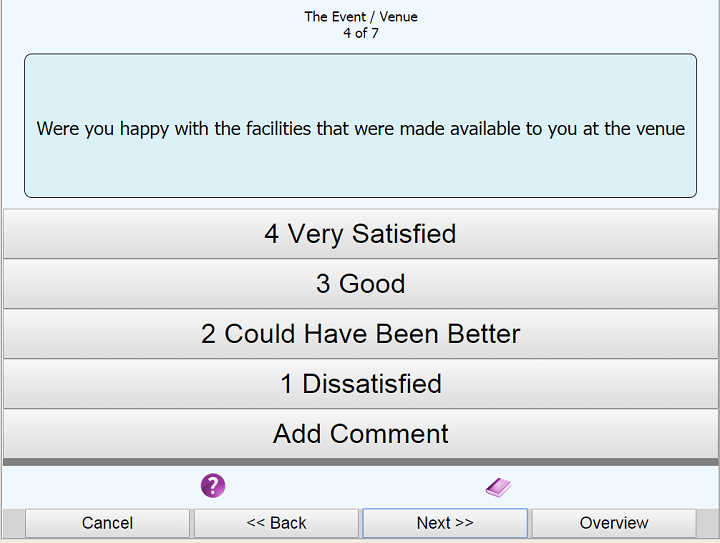Click the facilities question text box

pyautogui.click(x=360, y=126)
